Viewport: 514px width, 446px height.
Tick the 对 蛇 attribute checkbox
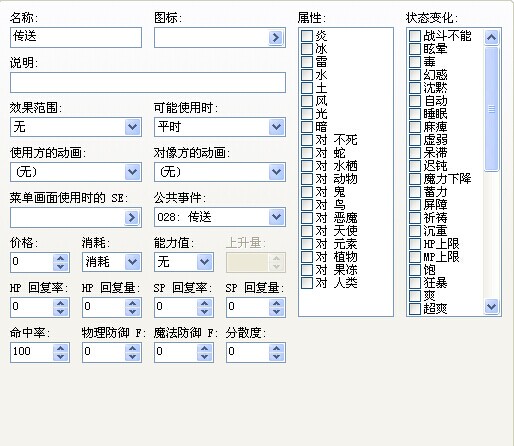[307, 153]
